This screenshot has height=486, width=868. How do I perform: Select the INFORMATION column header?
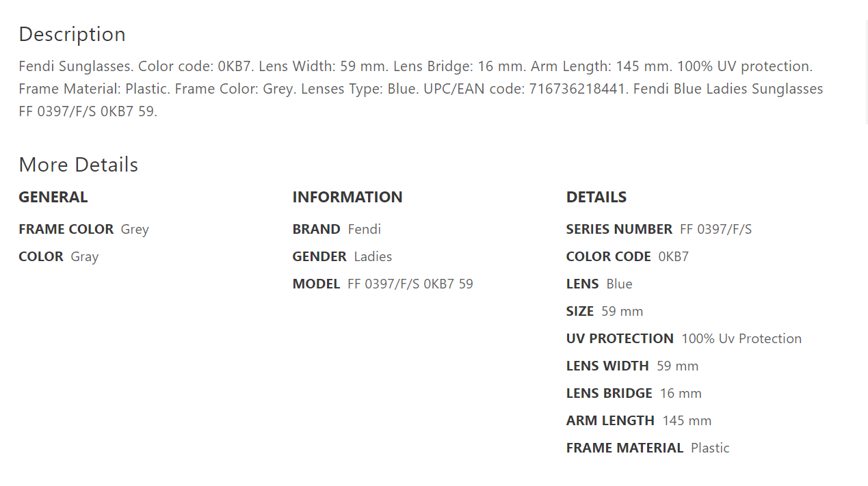pos(347,197)
